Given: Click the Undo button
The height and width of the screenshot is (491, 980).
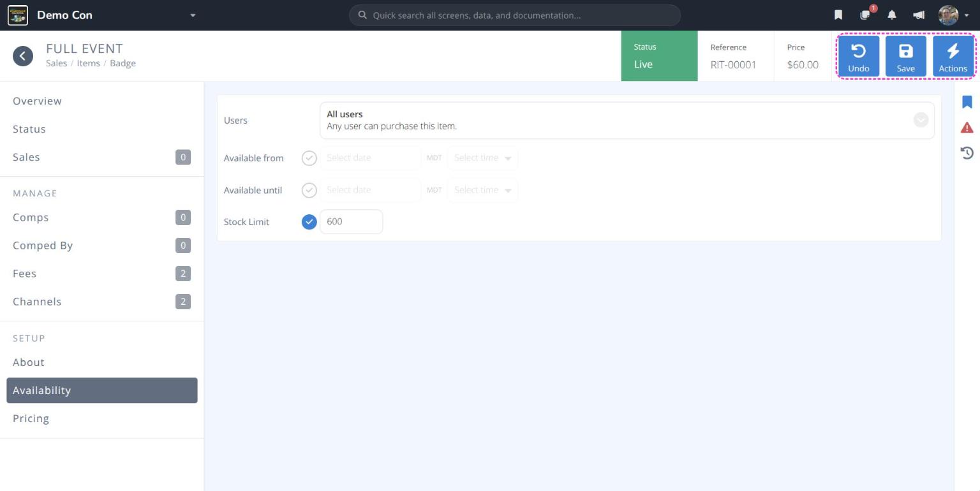Looking at the screenshot, I should click(859, 56).
